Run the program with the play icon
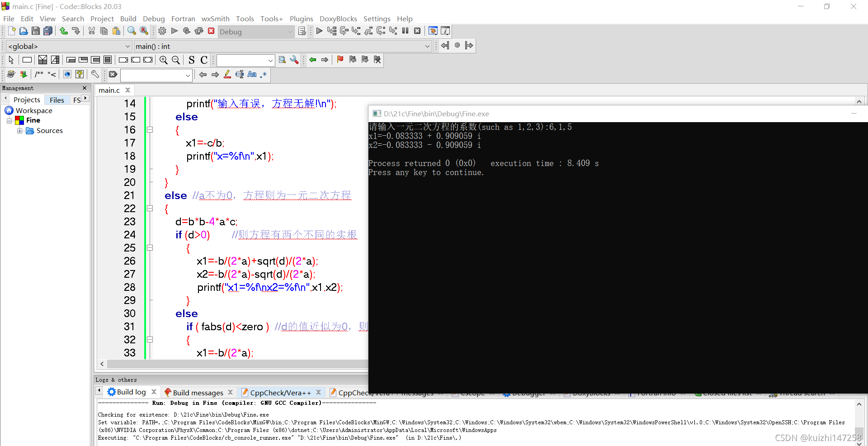 tap(175, 31)
